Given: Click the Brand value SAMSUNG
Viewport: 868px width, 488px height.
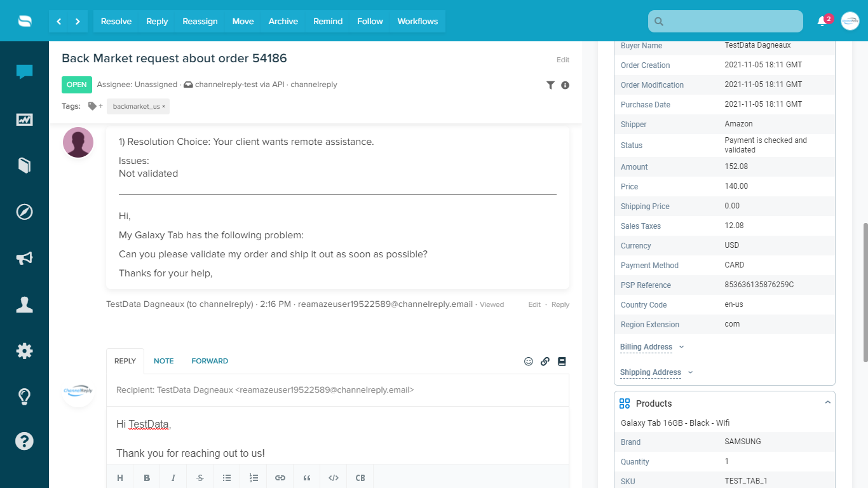Looking at the screenshot, I should tap(742, 442).
